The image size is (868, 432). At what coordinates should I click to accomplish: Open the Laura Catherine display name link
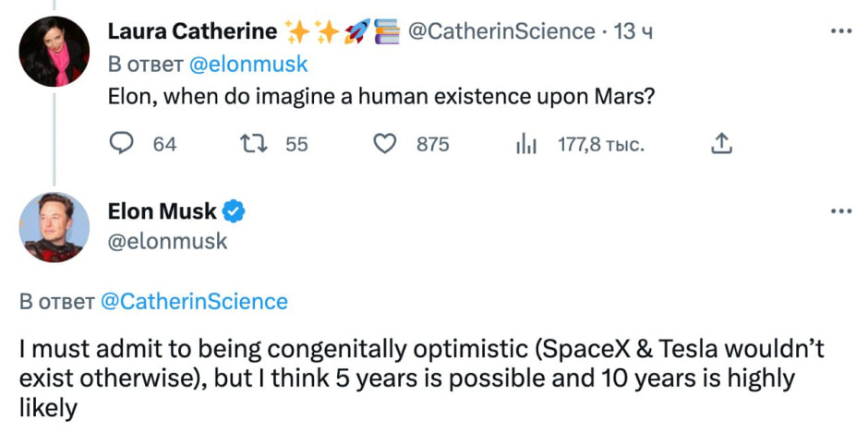(x=192, y=31)
